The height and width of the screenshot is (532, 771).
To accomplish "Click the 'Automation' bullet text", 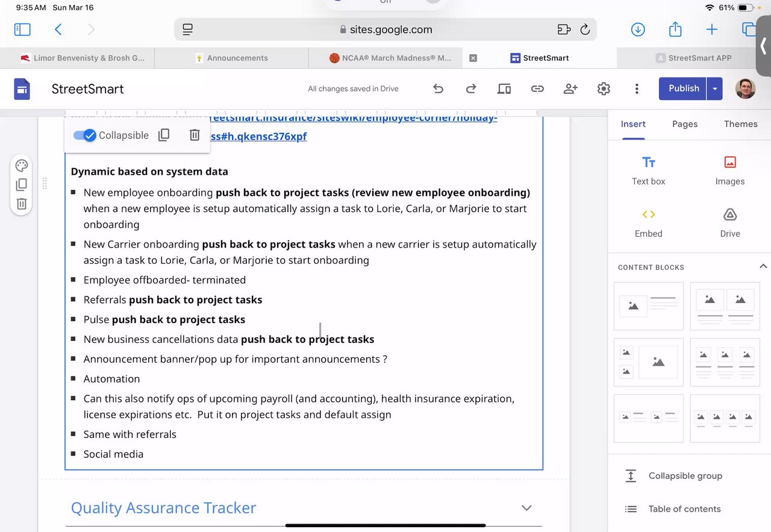I will point(111,379).
